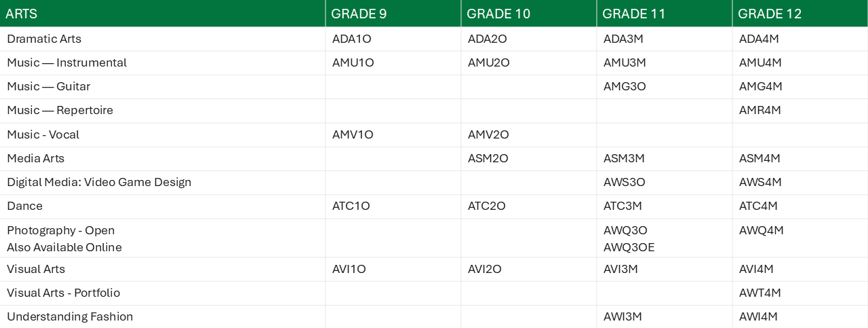Click course code AMR4M
This screenshot has width=868, height=328.
pos(760,110)
